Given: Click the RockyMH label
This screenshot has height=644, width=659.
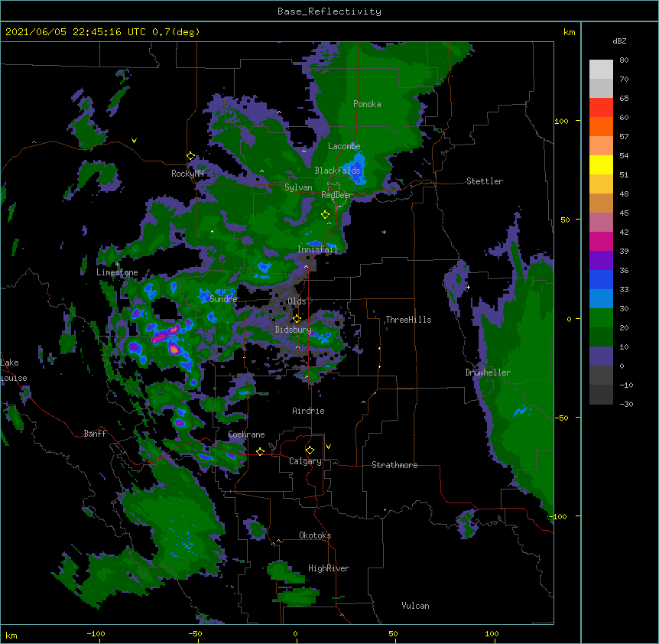Looking at the screenshot, I should [x=187, y=174].
